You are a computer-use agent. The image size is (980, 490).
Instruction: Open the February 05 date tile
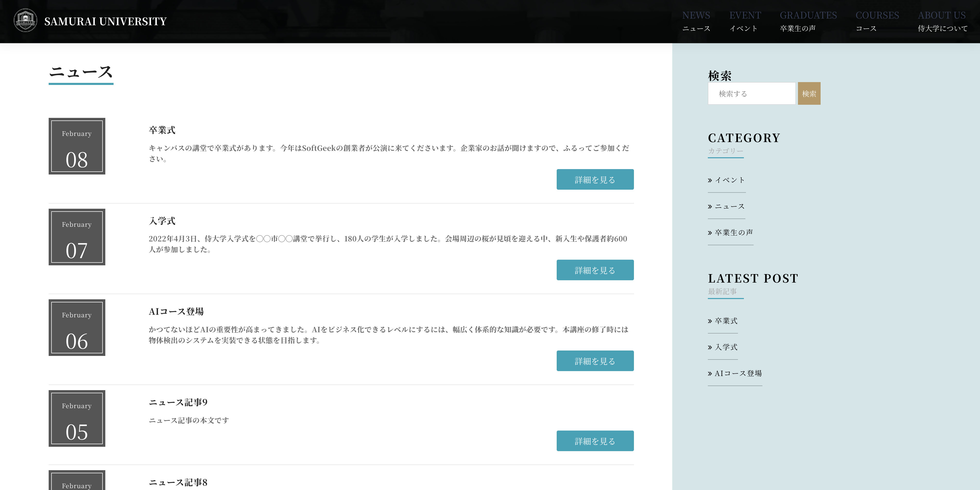77,418
